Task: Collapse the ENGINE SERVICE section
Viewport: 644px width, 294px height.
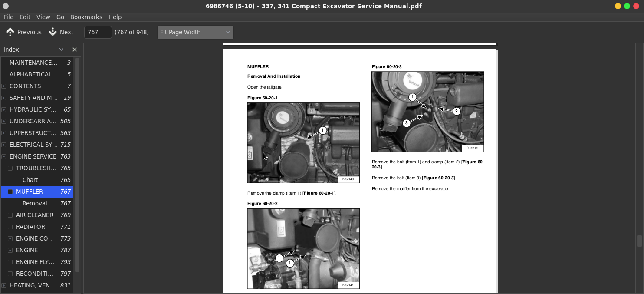Action: (x=4, y=156)
